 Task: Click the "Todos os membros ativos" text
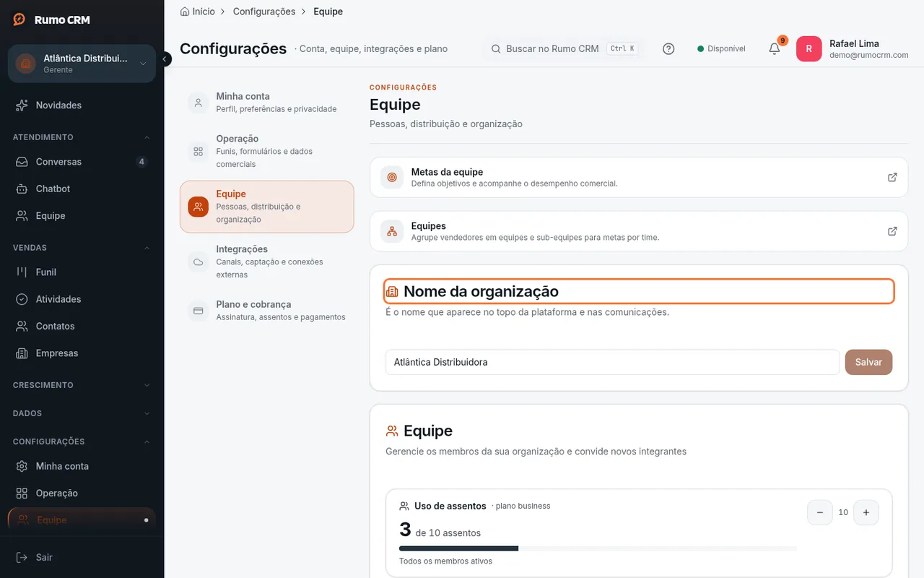click(x=445, y=561)
